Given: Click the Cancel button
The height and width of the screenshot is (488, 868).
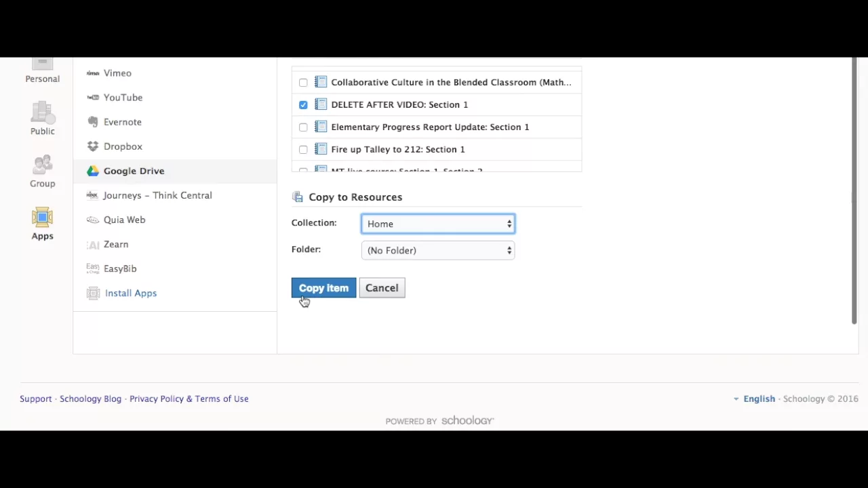Looking at the screenshot, I should click(382, 288).
